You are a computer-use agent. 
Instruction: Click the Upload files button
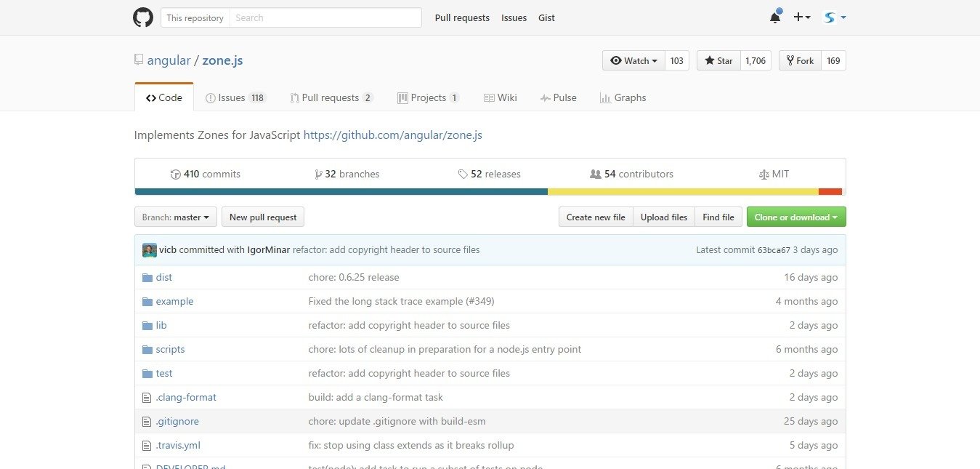(x=664, y=217)
